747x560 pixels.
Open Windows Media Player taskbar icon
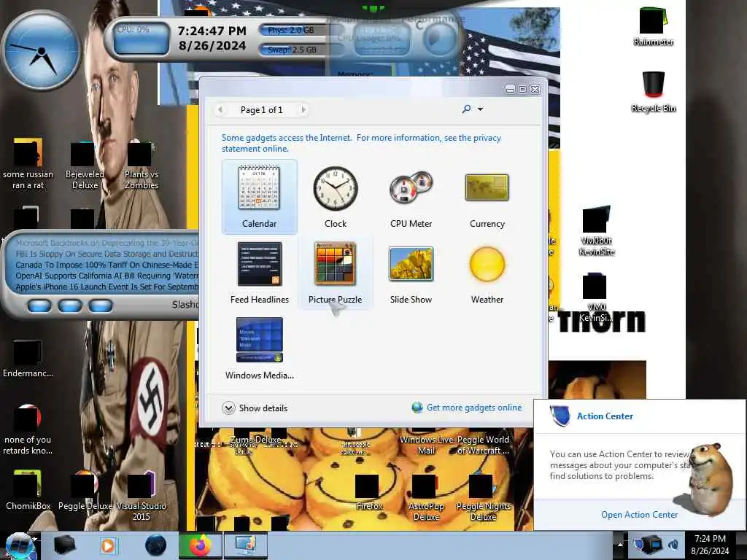coord(108,545)
